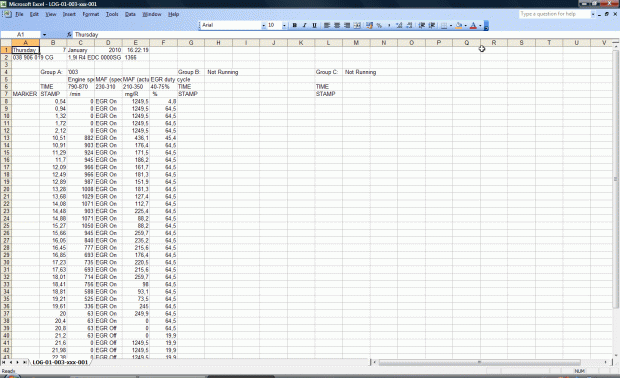Center align cell text
Image resolution: width=620 pixels, height=378 pixels.
[x=337, y=25]
